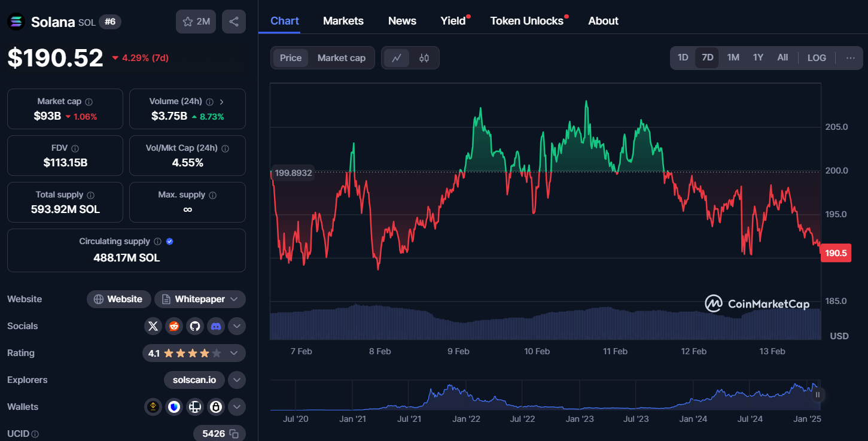Switch to line chart icon
Image resolution: width=868 pixels, height=441 pixels.
[x=397, y=58]
